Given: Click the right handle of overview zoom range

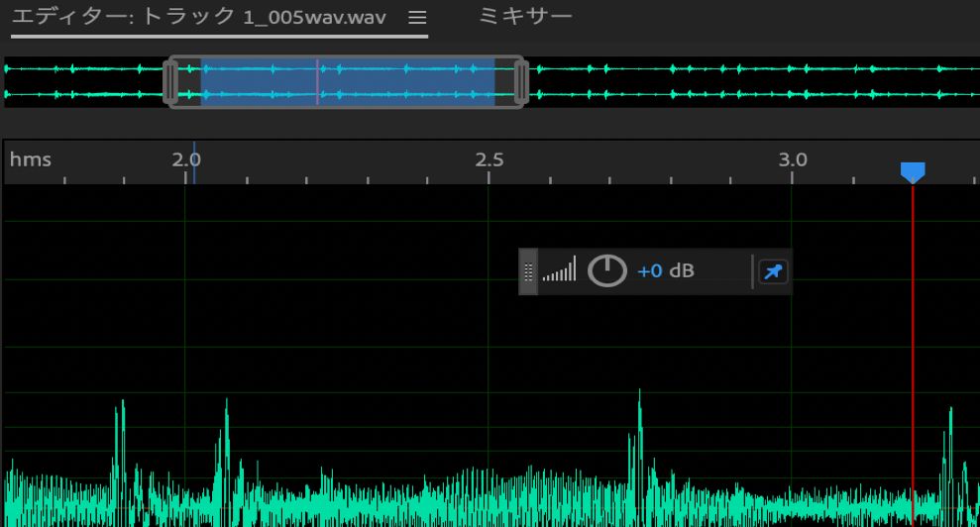Looking at the screenshot, I should 521,82.
